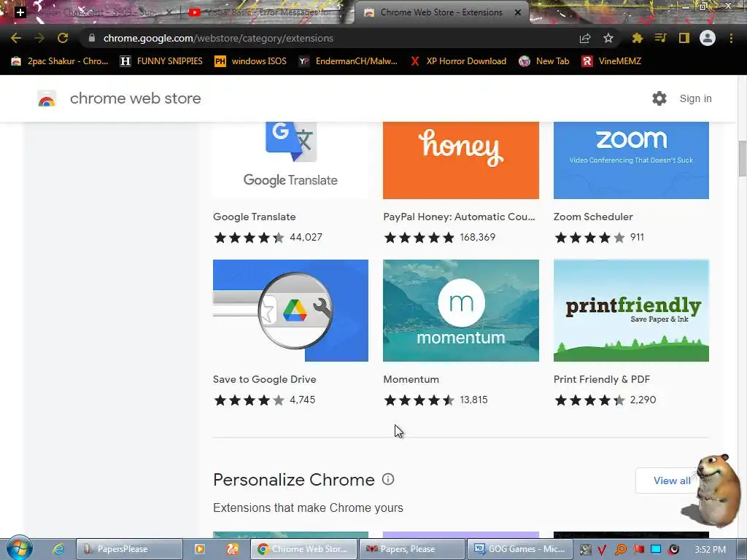Viewport: 747px width, 560px height.
Task: Open the Chrome profile avatar
Action: (708, 38)
